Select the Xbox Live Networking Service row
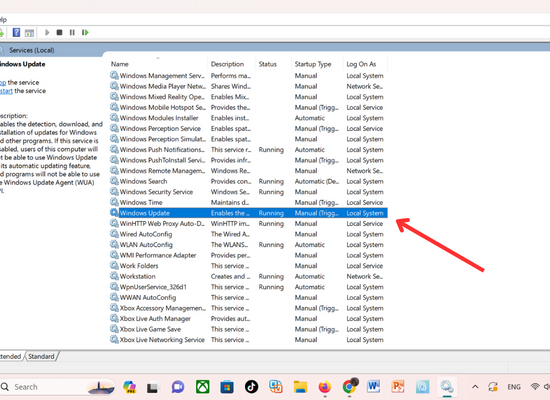 click(x=248, y=340)
